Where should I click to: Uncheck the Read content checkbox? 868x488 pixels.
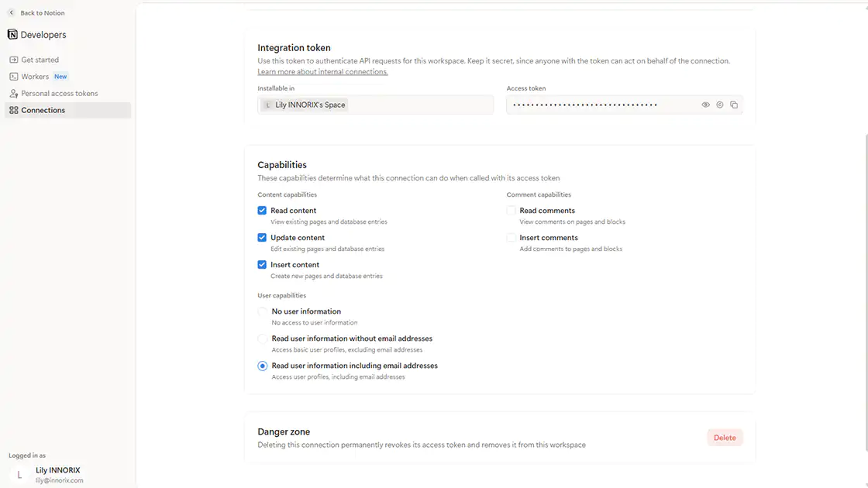click(262, 210)
